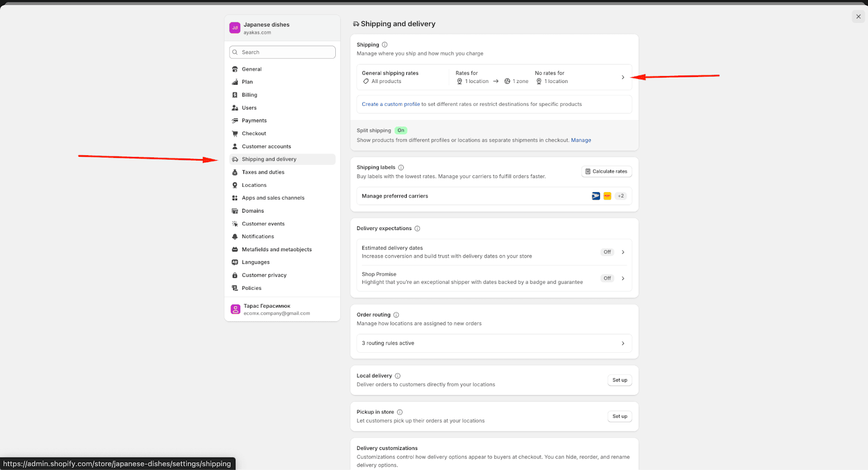Click the Create a custom profile link

pos(391,104)
